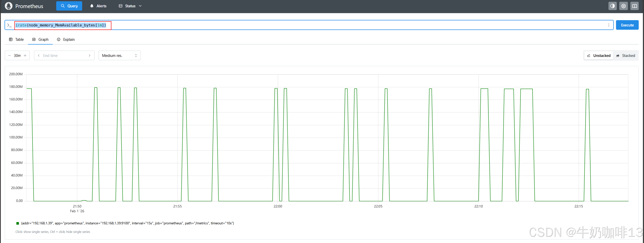The width and height of the screenshot is (644, 243).
Task: Click the magnifier icon in Query button
Action: tap(63, 6)
